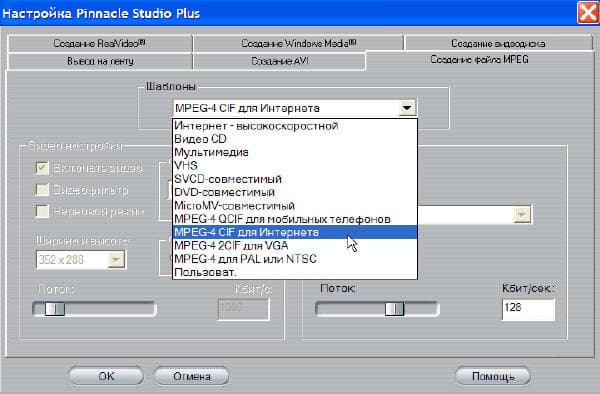Open help with the Помощь button
This screenshot has height=394, width=600.
pos(493,376)
